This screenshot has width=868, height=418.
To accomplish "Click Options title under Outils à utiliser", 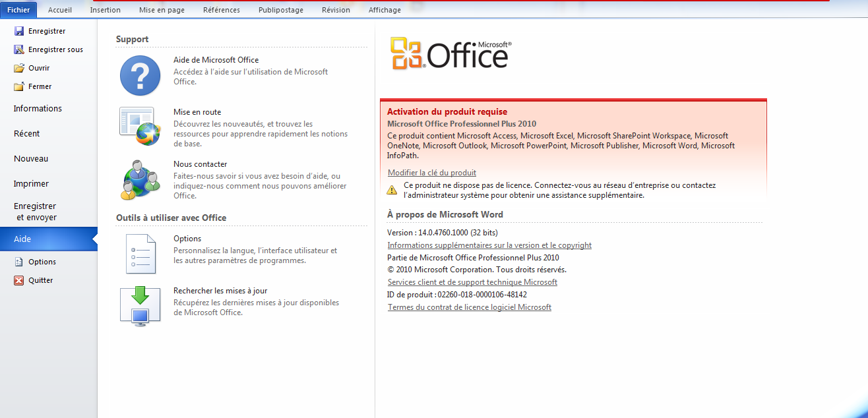I will [x=187, y=239].
